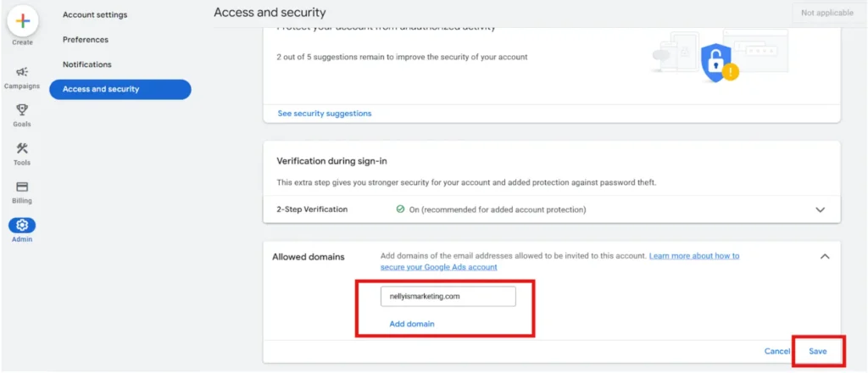
Task: Expand the 2-Step Verification row chevron
Action: tap(821, 209)
